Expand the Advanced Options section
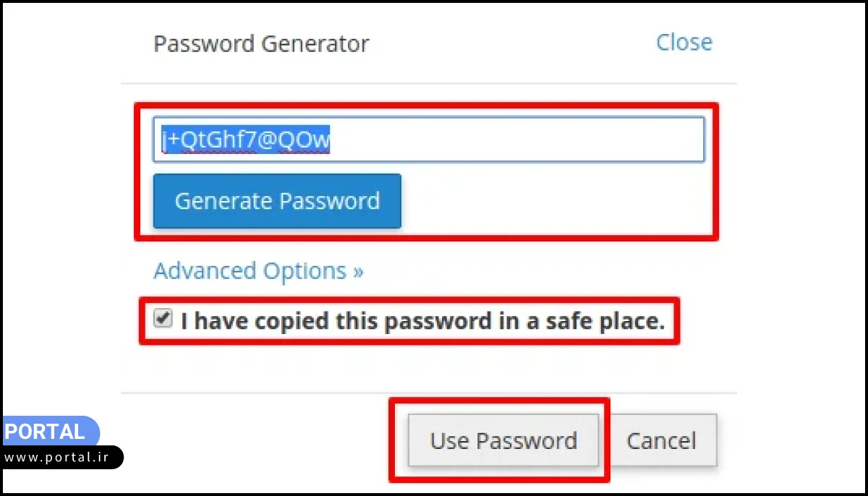Screen dimensions: 868x496 258,271
